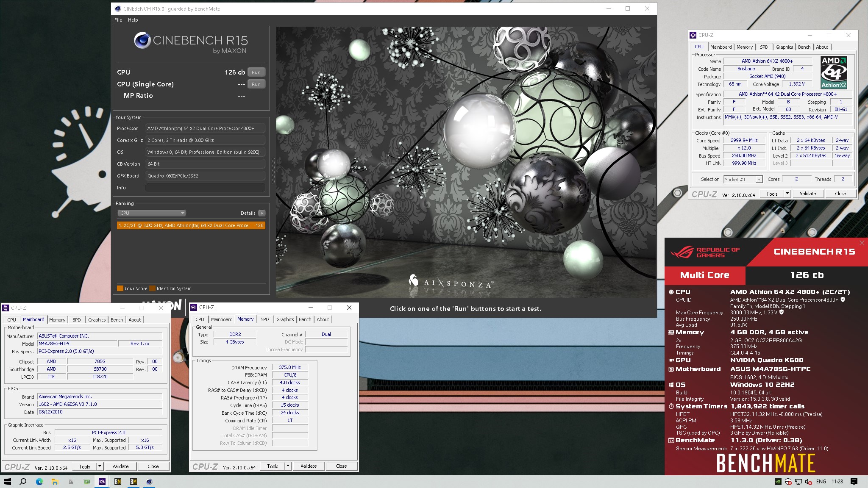The image size is (868, 488).
Task: Click the first BenchMate taskbar icon
Action: pyautogui.click(x=118, y=482)
